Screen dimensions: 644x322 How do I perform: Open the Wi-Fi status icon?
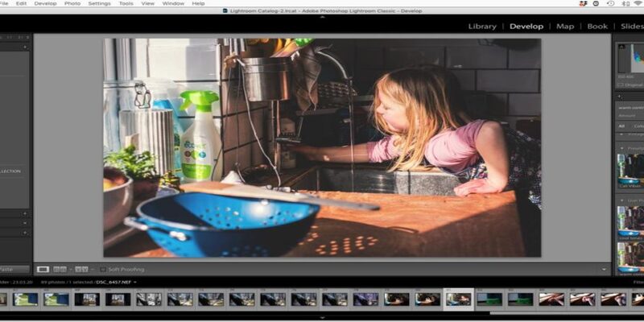tap(638, 3)
